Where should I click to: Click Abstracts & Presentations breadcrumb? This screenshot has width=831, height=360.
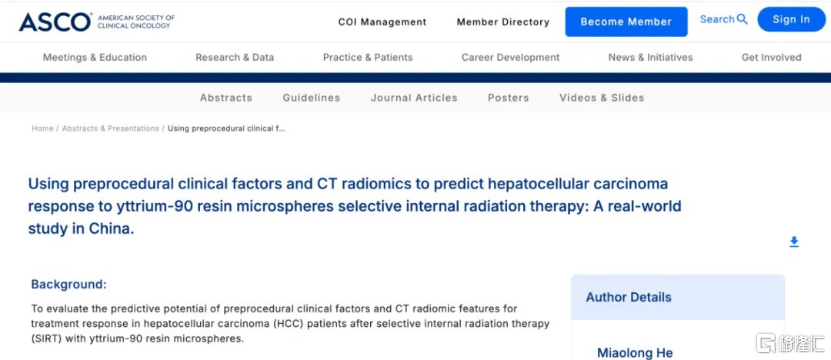coord(110,128)
